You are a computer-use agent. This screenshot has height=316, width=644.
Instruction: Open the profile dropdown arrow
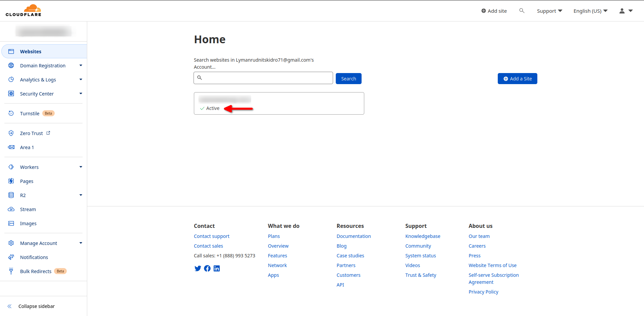(631, 11)
